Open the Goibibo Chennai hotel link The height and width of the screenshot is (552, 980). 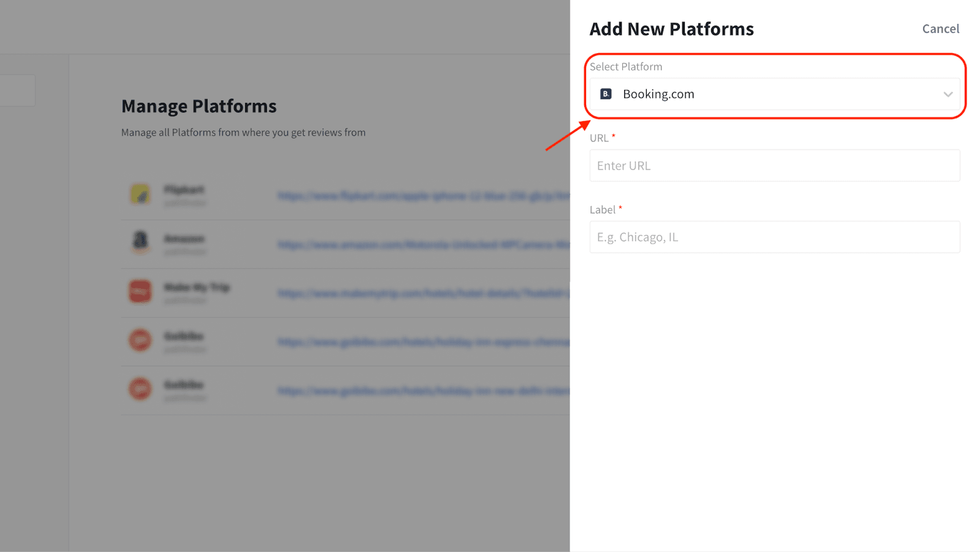pyautogui.click(x=423, y=342)
